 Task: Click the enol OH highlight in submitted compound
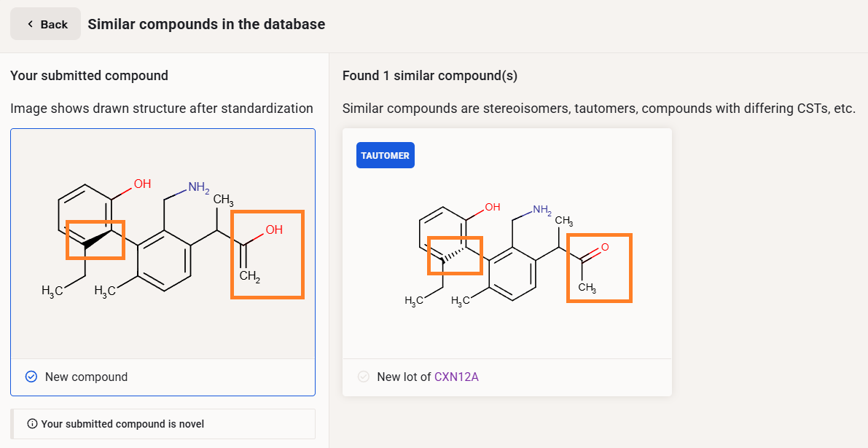267,254
